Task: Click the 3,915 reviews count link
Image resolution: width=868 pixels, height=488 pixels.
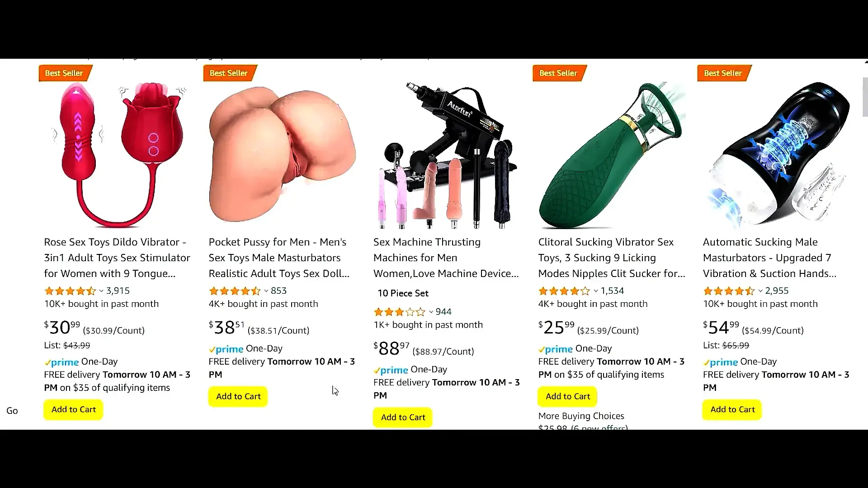Action: pyautogui.click(x=118, y=291)
